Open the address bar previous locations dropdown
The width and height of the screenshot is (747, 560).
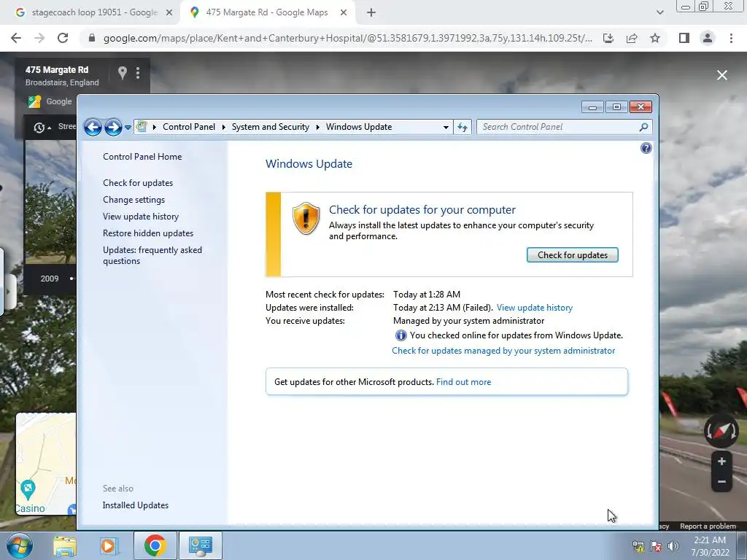tap(446, 127)
